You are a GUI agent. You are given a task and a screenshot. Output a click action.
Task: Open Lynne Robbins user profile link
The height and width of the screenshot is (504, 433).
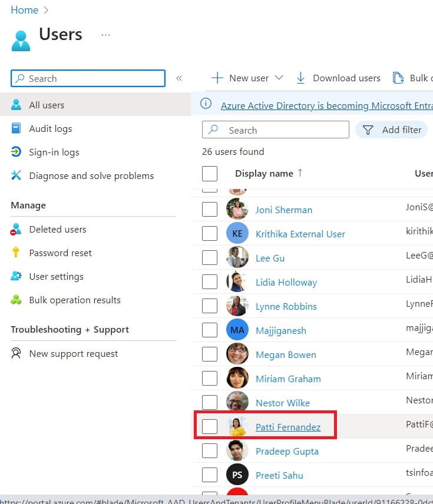286,306
